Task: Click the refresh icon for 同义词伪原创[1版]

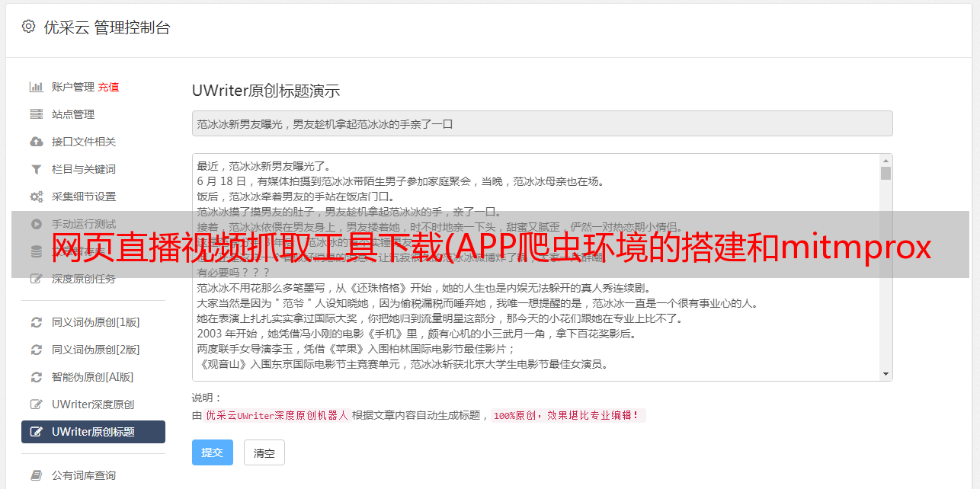Action: [36, 322]
